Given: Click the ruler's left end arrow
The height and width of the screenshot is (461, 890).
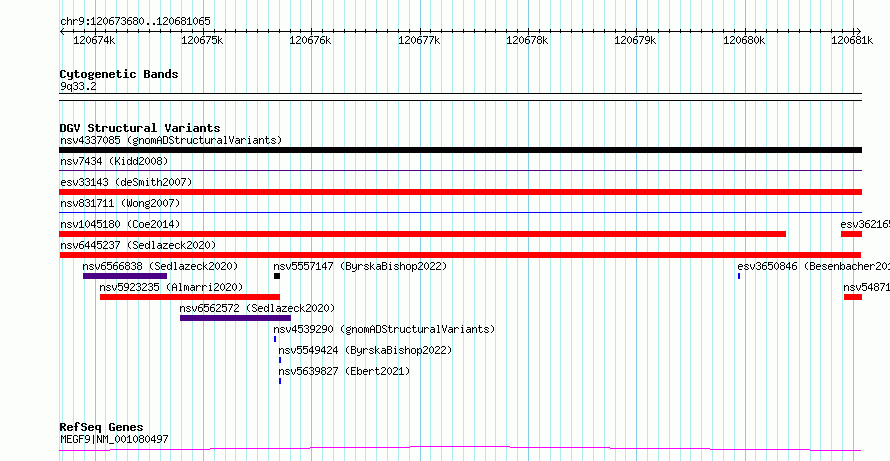Looking at the screenshot, I should pos(62,31).
